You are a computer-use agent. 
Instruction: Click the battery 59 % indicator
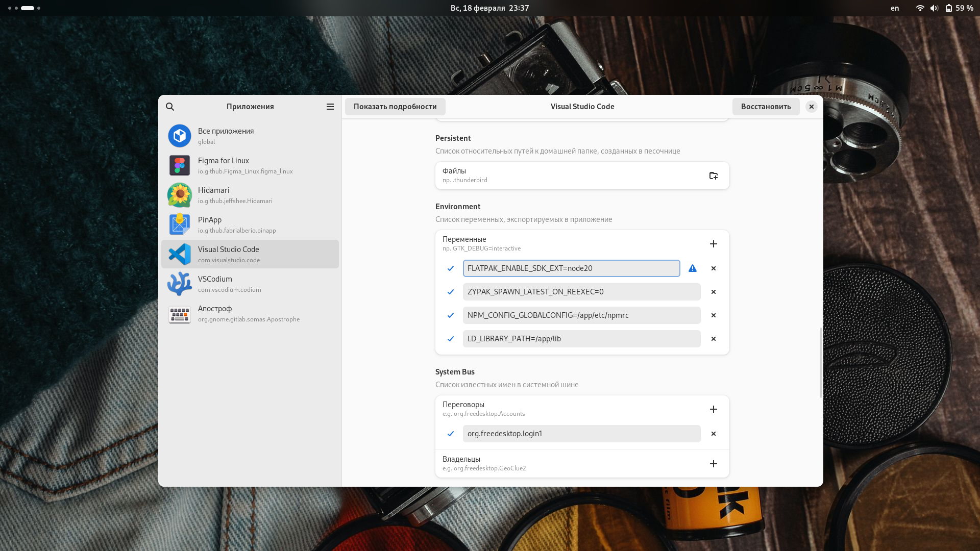point(959,8)
